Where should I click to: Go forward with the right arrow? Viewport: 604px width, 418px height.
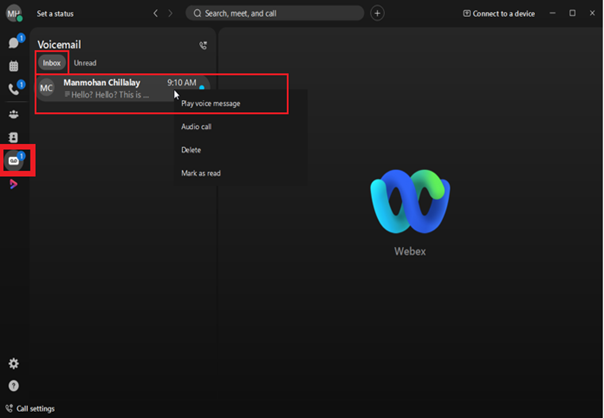170,13
